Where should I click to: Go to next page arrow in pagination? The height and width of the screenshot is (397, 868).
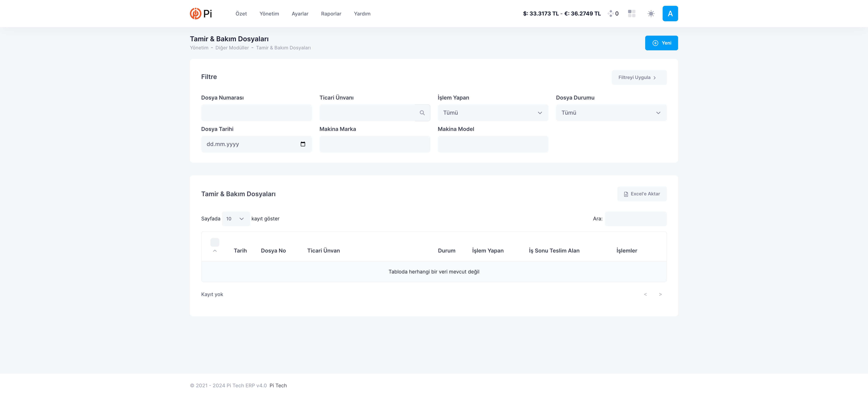660,294
